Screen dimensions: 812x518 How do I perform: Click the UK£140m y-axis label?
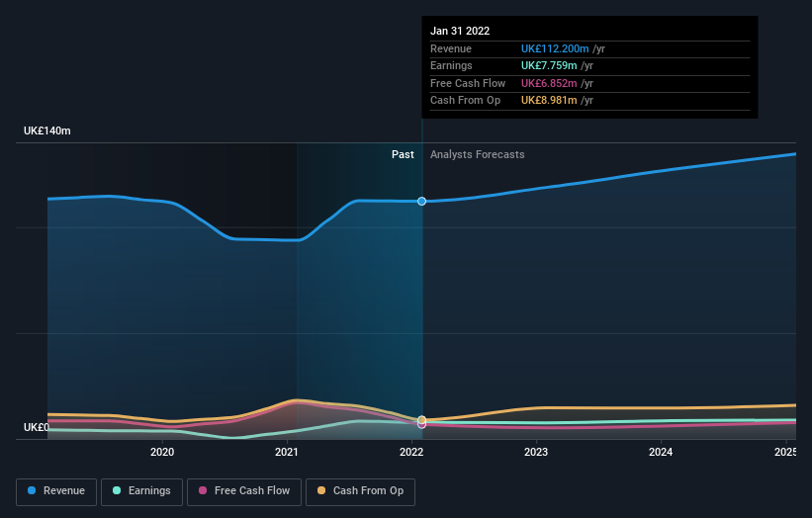click(x=47, y=130)
